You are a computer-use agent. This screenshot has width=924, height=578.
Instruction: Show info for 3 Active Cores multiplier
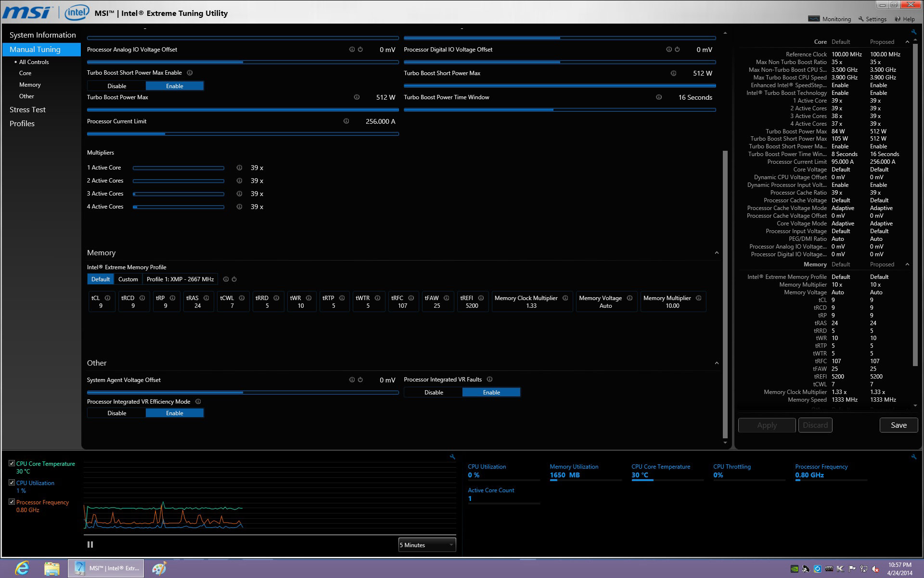coord(239,194)
